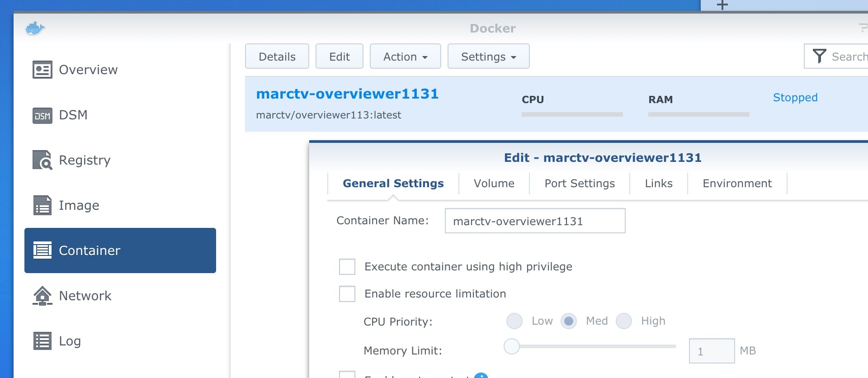Click the Memory Limit MB value field
Viewport: 868px width, 378px height.
click(712, 351)
